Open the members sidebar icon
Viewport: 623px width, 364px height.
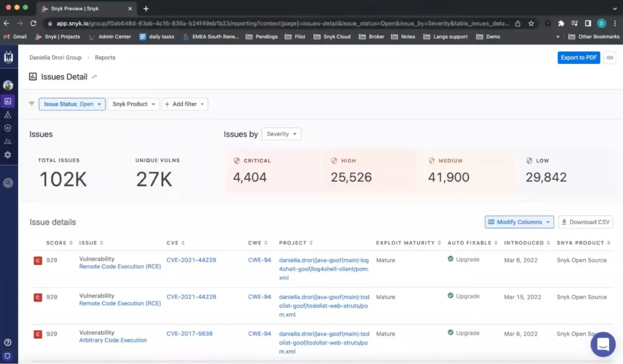pos(8,142)
